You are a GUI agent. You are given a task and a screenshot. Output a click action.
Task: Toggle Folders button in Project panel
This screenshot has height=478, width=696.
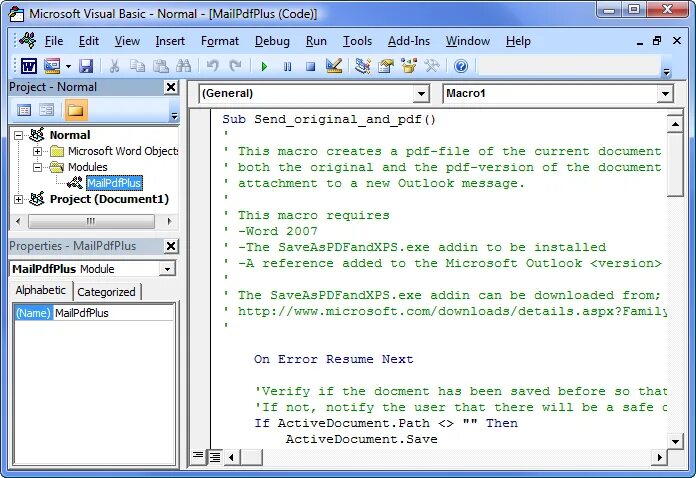click(x=76, y=110)
